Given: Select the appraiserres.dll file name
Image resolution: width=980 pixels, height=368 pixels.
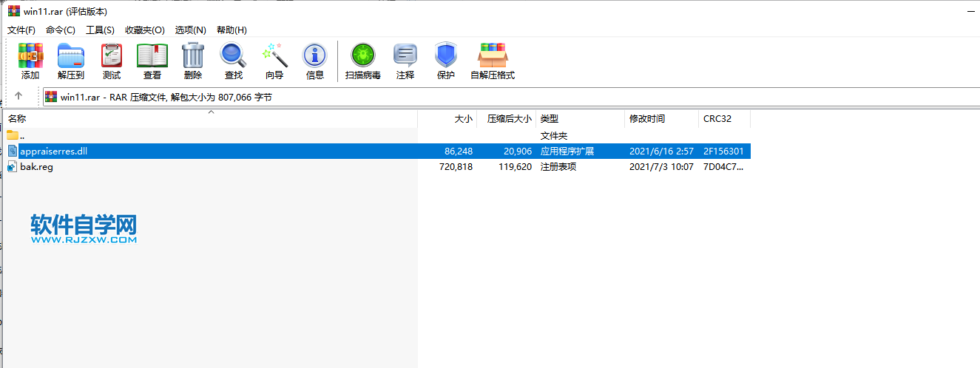Looking at the screenshot, I should pyautogui.click(x=54, y=151).
